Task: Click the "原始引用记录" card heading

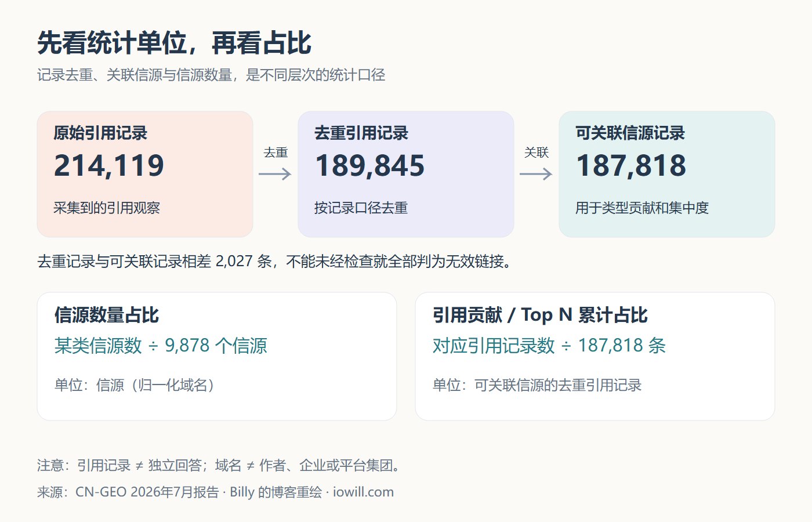Action: (100, 133)
